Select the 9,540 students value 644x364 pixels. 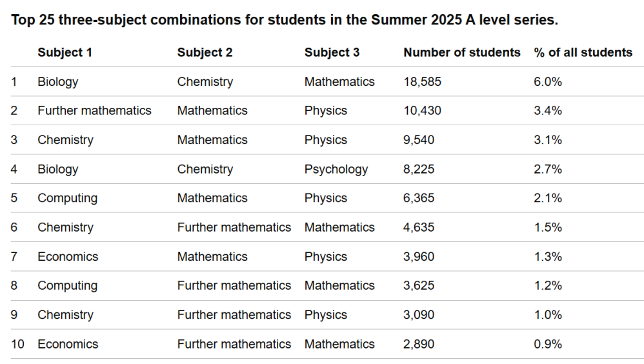point(419,140)
